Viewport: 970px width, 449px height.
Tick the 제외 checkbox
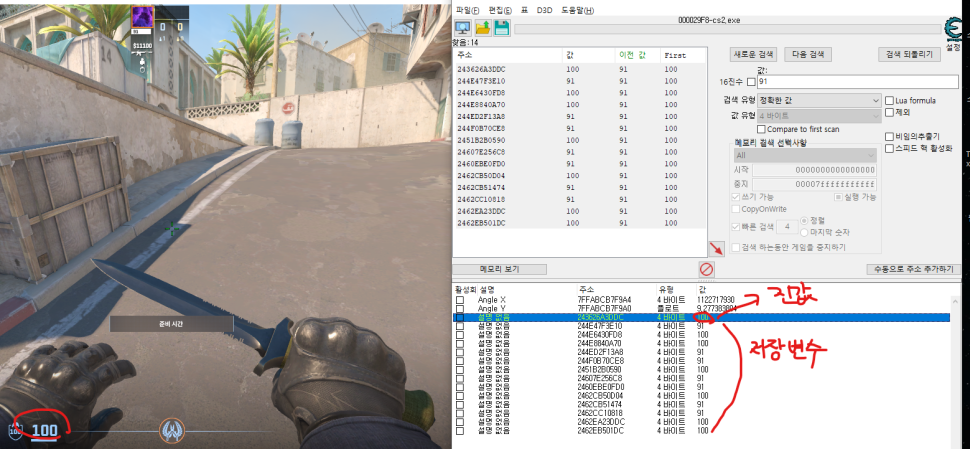pyautogui.click(x=890, y=113)
